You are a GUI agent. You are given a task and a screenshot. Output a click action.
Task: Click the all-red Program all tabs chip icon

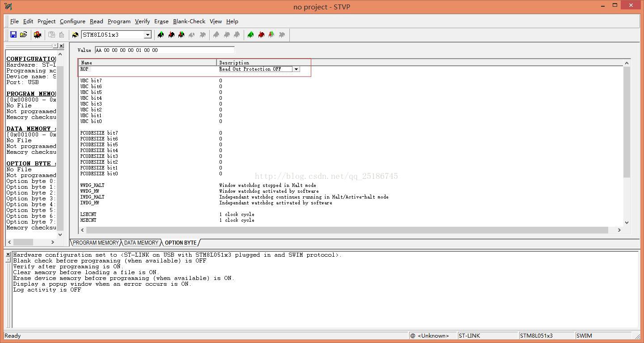click(x=261, y=34)
